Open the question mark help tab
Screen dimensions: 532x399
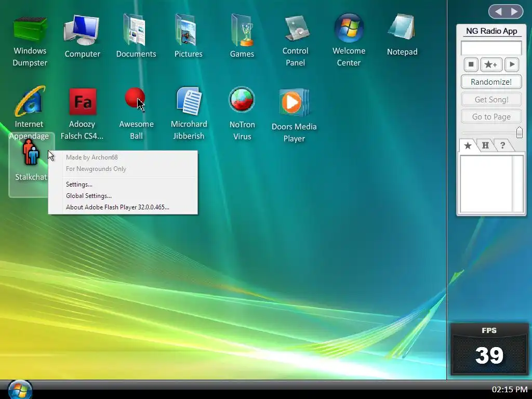coord(503,145)
